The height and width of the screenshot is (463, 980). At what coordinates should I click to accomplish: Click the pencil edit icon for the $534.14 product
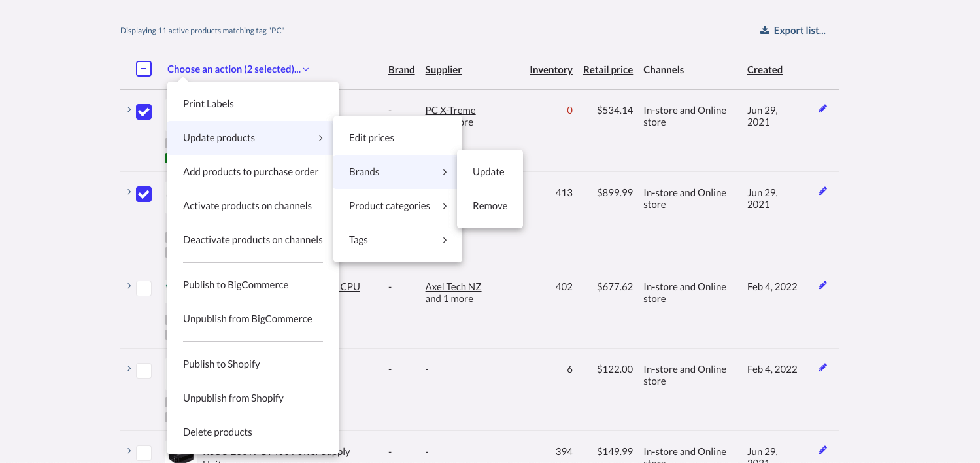[x=822, y=109]
